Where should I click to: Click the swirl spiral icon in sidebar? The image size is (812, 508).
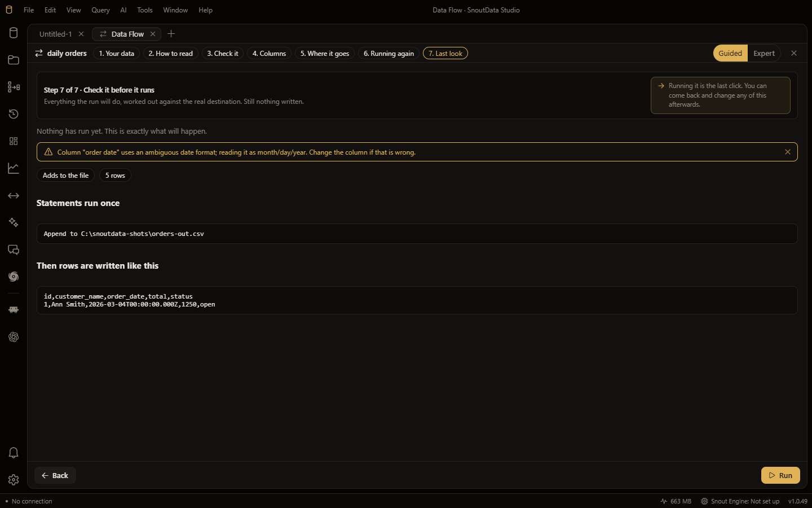pos(14,277)
